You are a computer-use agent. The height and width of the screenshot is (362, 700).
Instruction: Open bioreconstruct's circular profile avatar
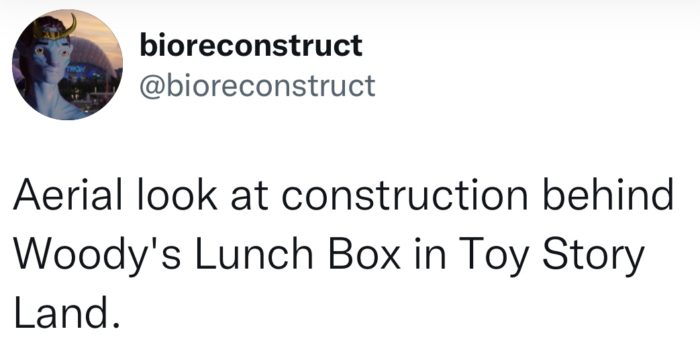67,65
